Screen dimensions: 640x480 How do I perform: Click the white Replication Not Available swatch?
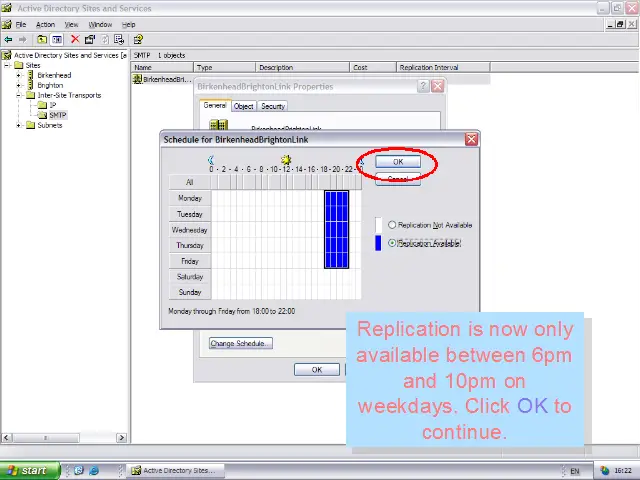click(x=378, y=225)
